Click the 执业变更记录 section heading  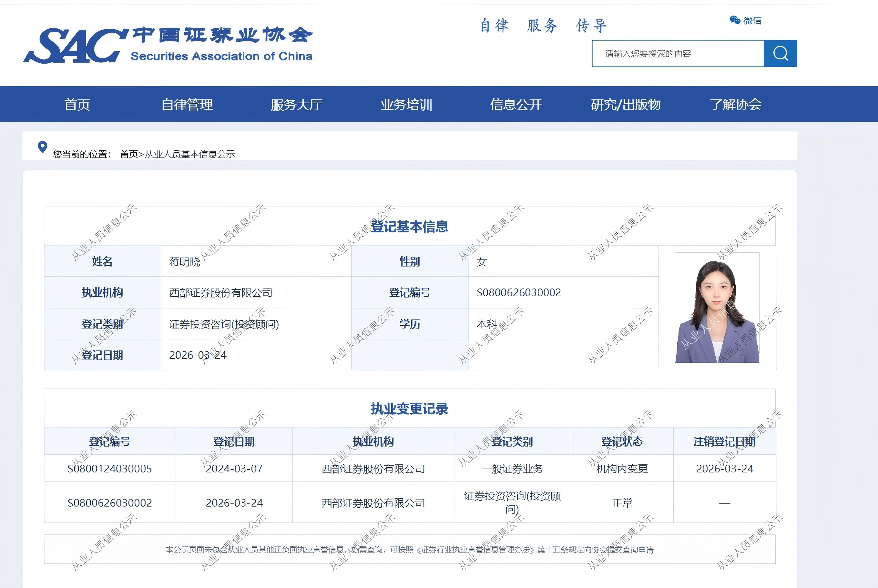(x=409, y=409)
